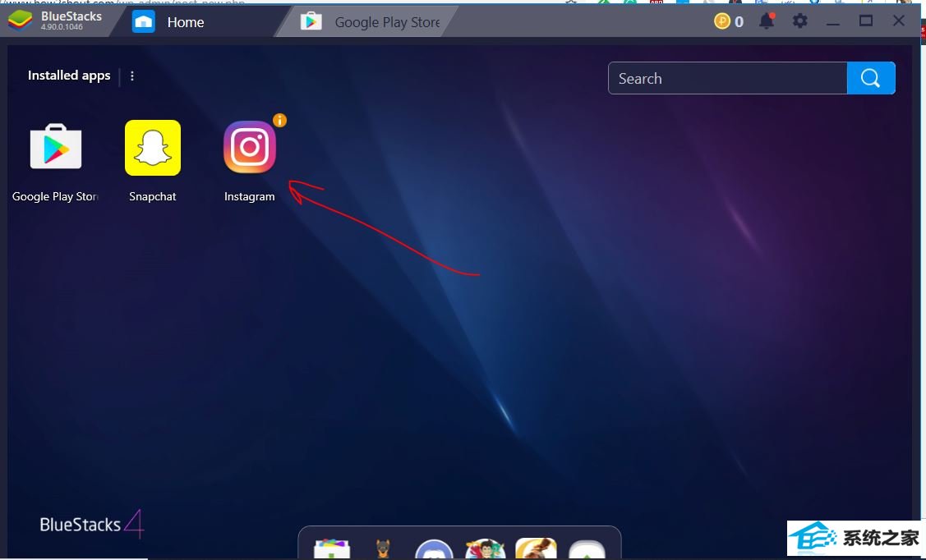The height and width of the screenshot is (560, 926).
Task: Close the BlueStacks window
Action: pyautogui.click(x=899, y=21)
